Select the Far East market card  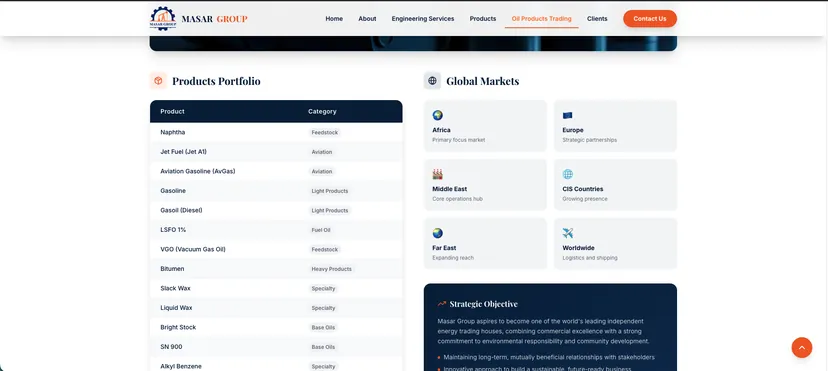(485, 244)
